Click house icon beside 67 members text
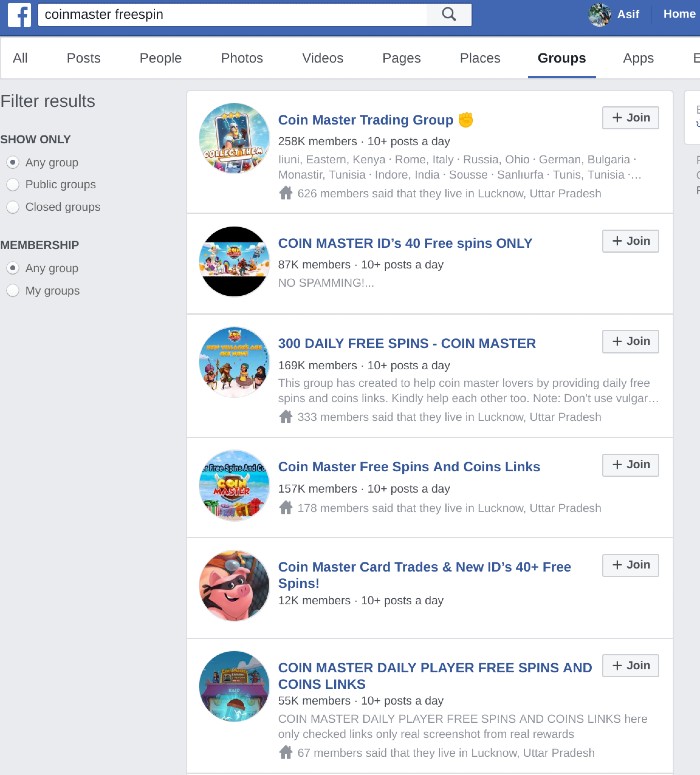This screenshot has width=700, height=775. point(286,752)
